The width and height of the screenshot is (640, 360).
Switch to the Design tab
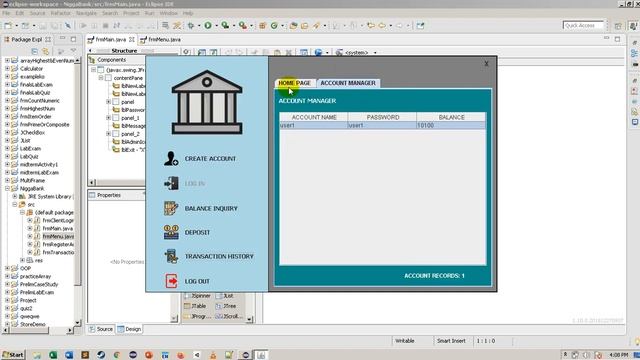tap(129, 329)
